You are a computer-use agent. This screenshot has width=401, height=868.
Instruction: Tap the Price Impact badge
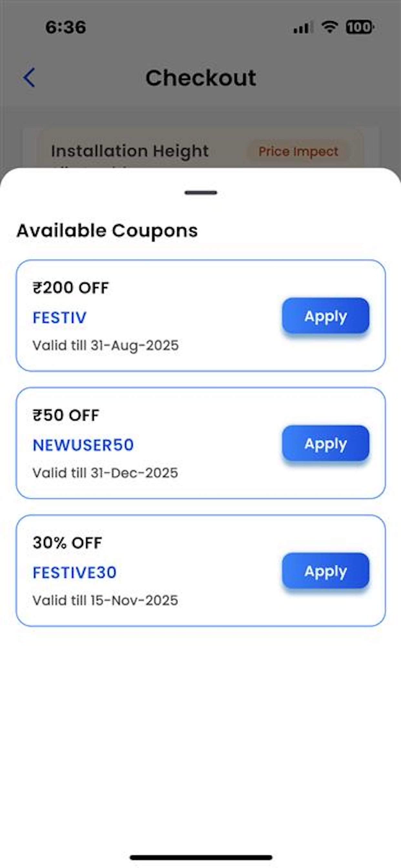[298, 151]
